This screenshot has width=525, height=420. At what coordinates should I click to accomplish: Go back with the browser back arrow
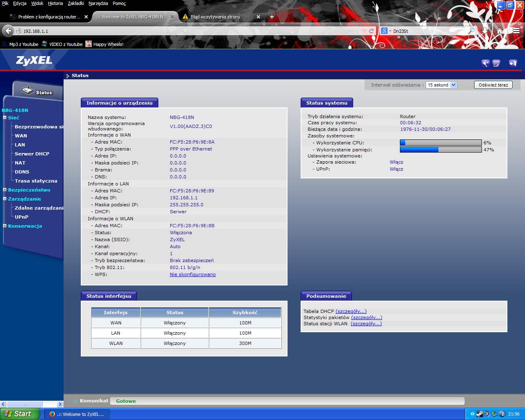pos(8,31)
